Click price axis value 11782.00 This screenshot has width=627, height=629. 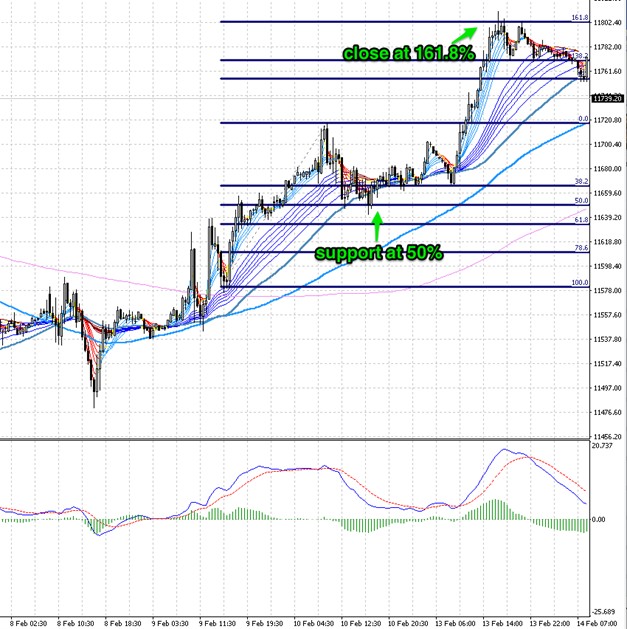pyautogui.click(x=607, y=47)
